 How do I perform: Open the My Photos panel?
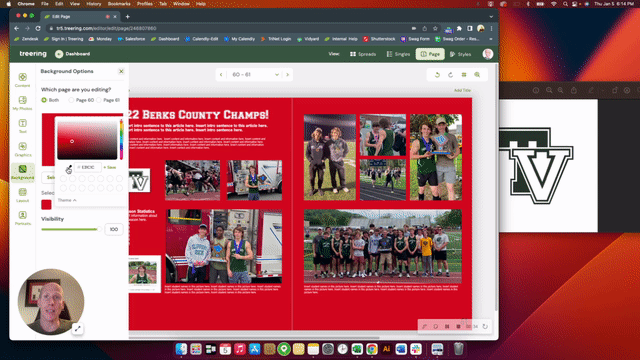[x=22, y=103]
